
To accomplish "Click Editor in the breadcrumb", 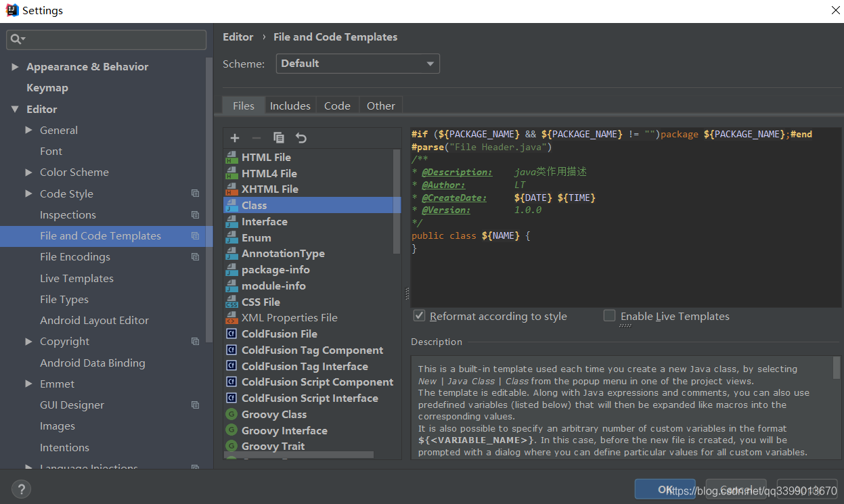I will [238, 37].
